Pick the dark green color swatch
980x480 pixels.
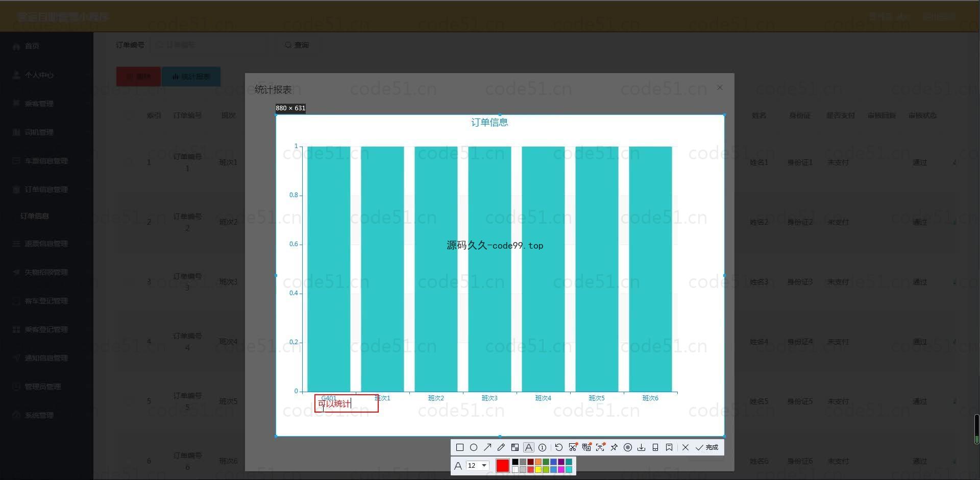tap(546, 462)
